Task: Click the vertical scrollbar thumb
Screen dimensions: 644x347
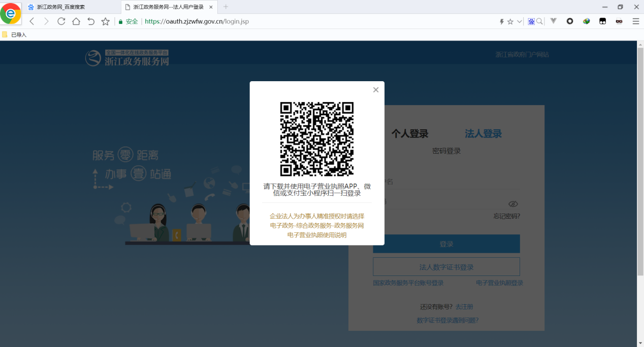Action: pyautogui.click(x=640, y=162)
